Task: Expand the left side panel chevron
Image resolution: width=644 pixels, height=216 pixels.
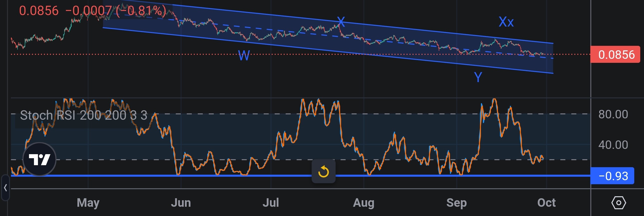Action: [5, 187]
